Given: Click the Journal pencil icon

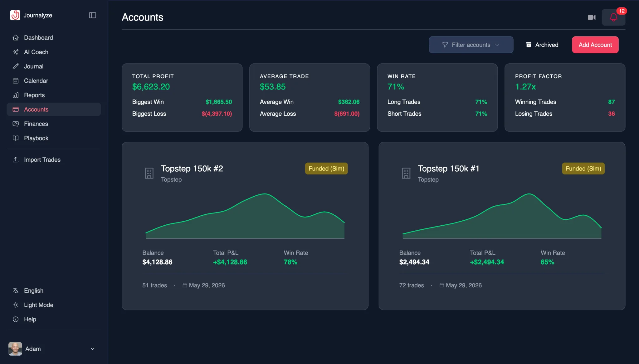Looking at the screenshot, I should pos(16,66).
